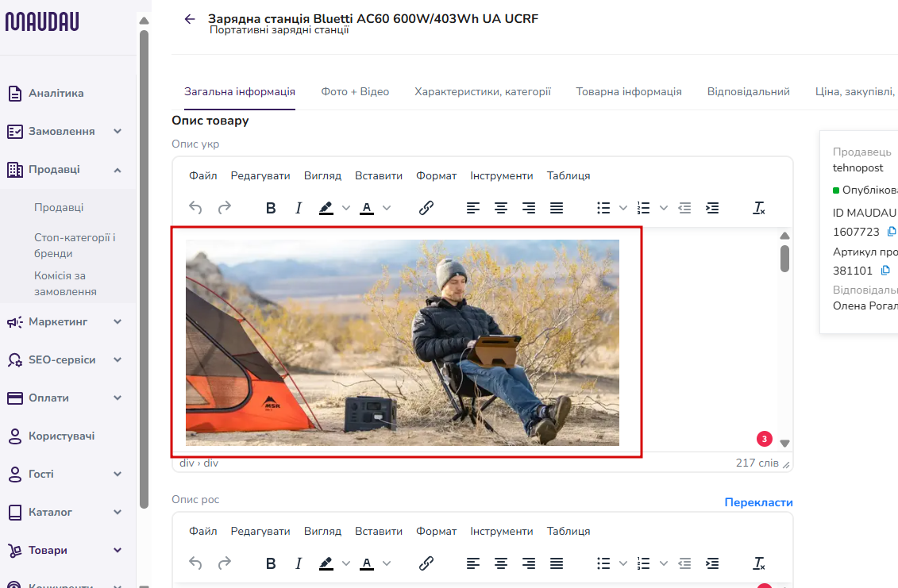The width and height of the screenshot is (898, 588).
Task: Open numbered list style dropdown in Опис укр editor
Action: click(664, 208)
